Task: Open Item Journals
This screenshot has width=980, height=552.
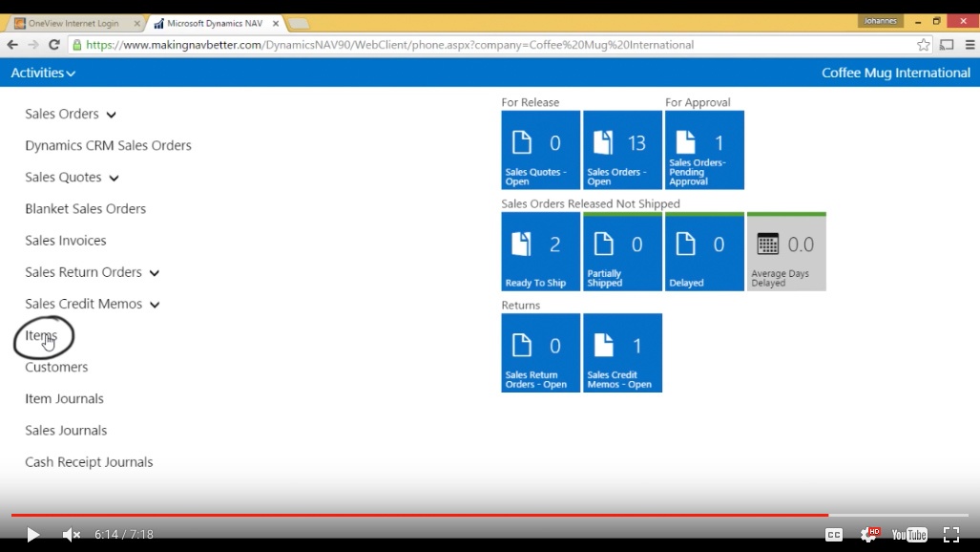Action: pyautogui.click(x=64, y=398)
